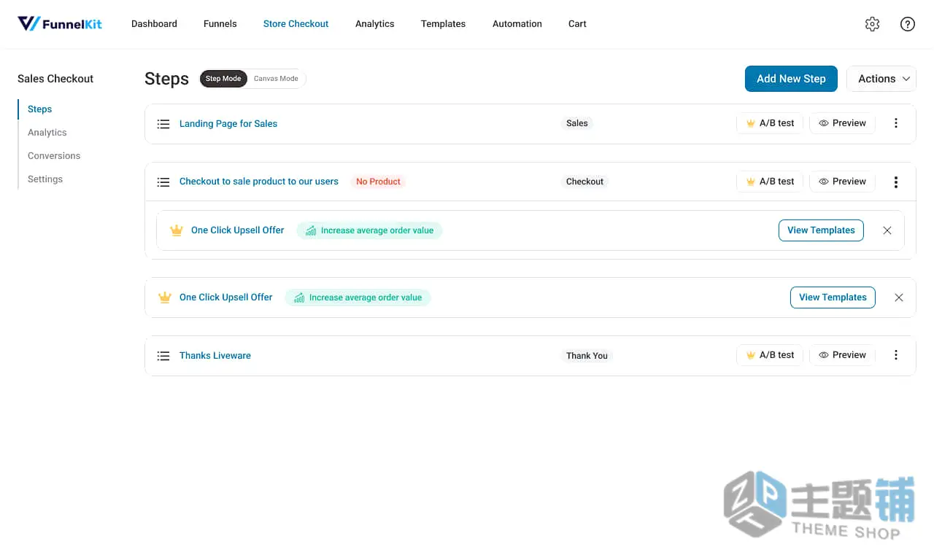Open the Landing Page for Sales link

[228, 124]
